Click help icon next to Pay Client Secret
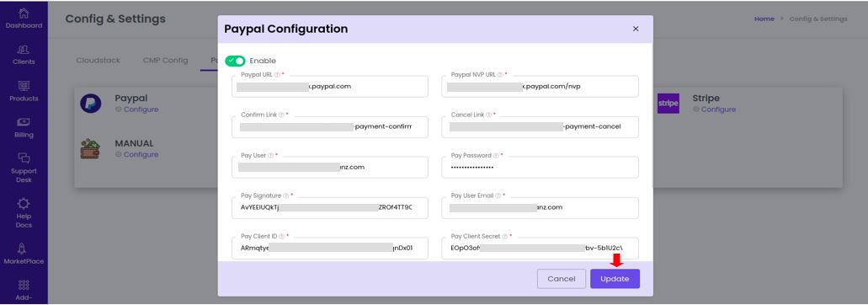This screenshot has height=305, width=868. tap(505, 237)
